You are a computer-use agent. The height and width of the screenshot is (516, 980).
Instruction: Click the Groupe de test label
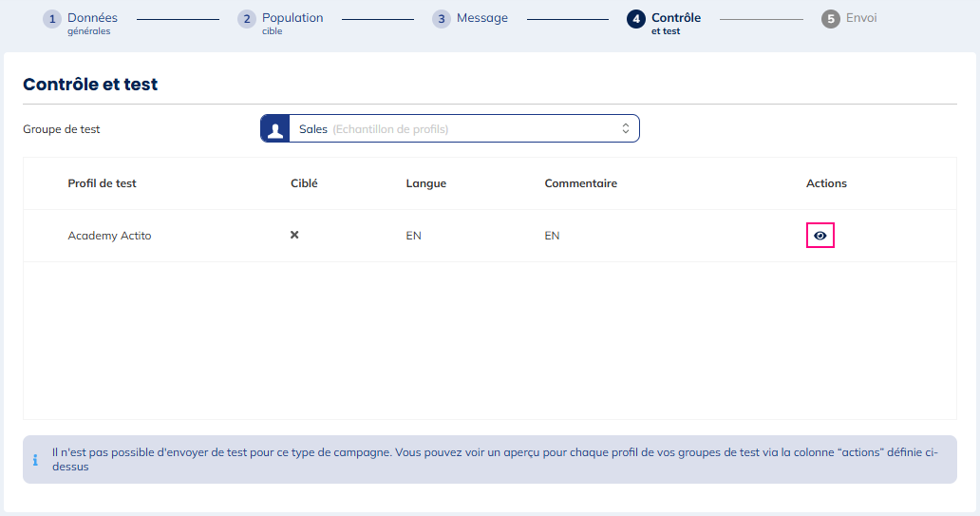click(62, 129)
